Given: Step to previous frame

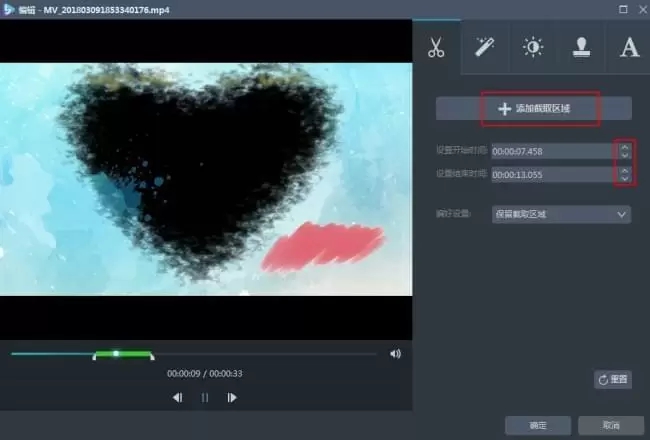Looking at the screenshot, I should coord(177,397).
